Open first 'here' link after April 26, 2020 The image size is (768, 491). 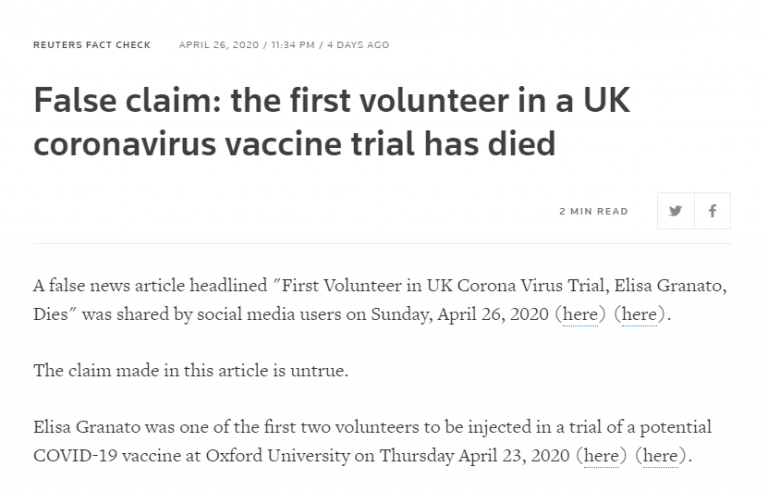[580, 314]
